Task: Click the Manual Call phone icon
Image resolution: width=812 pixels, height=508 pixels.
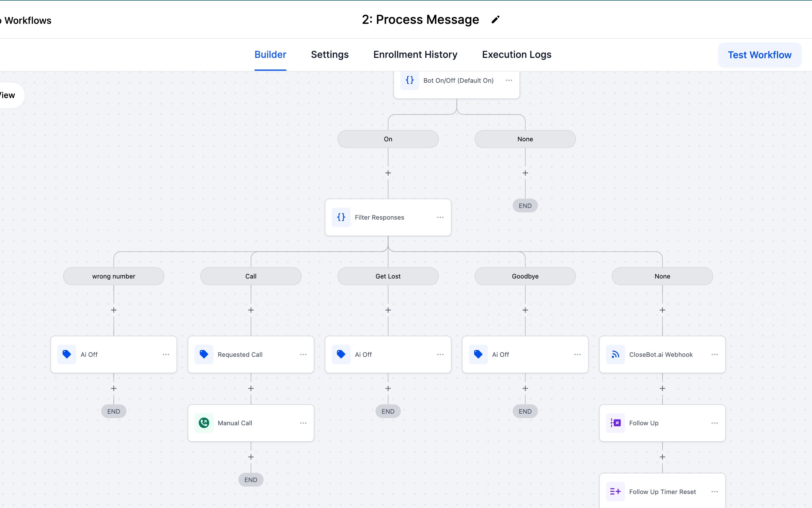Action: [204, 423]
